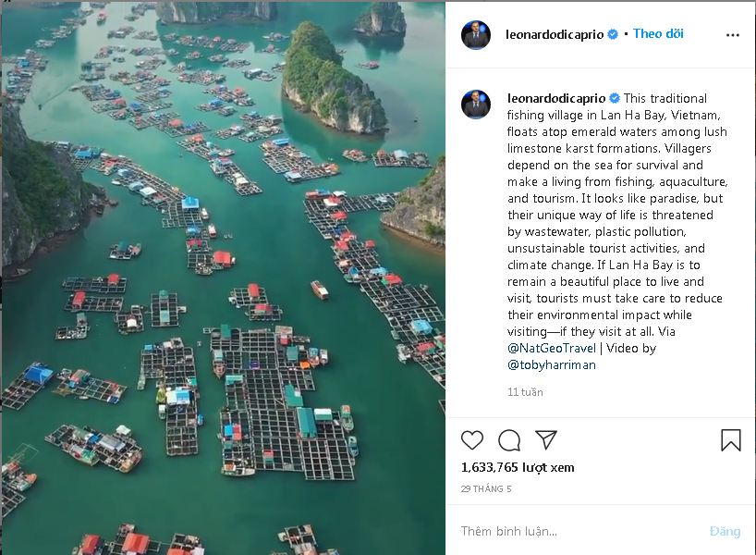This screenshot has height=555, width=756.
Task: View the 1,633,765 lượt xem count
Action: click(518, 467)
